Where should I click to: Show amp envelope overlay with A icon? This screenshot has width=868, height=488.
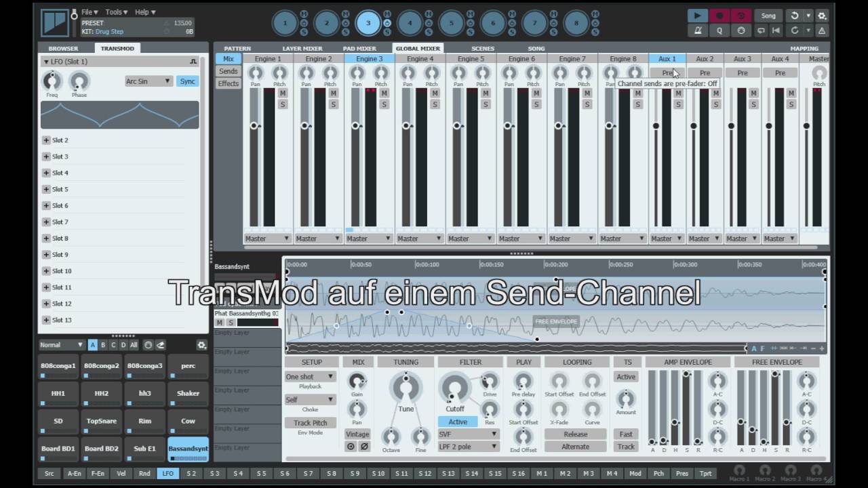[754, 348]
